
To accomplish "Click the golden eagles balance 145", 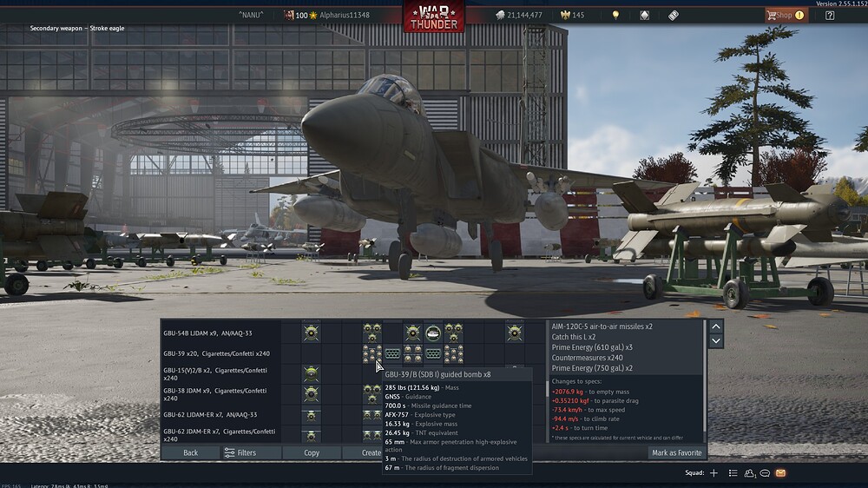I will point(572,16).
